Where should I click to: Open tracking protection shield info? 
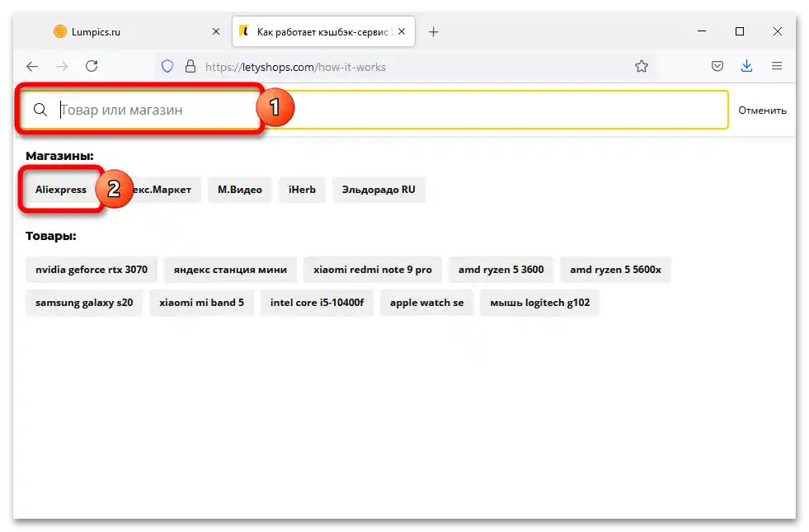click(x=167, y=67)
